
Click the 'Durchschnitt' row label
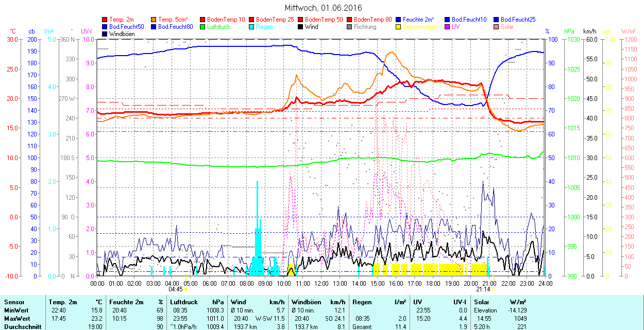pos(23,327)
